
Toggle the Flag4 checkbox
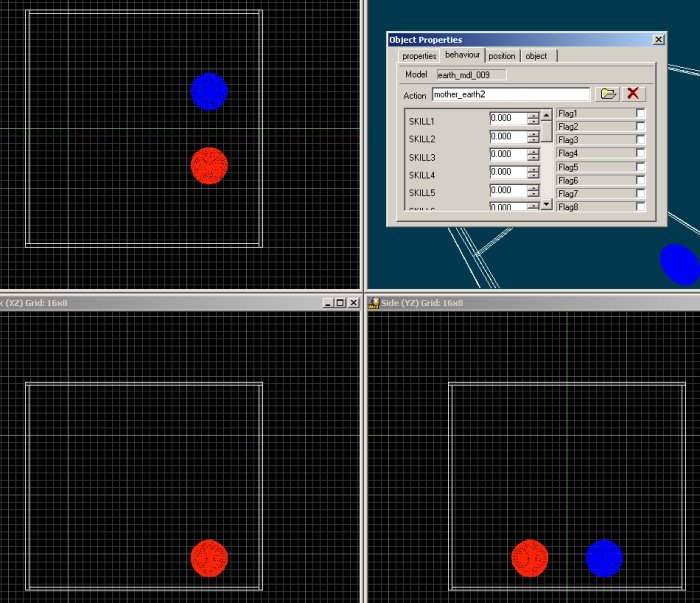[640, 154]
